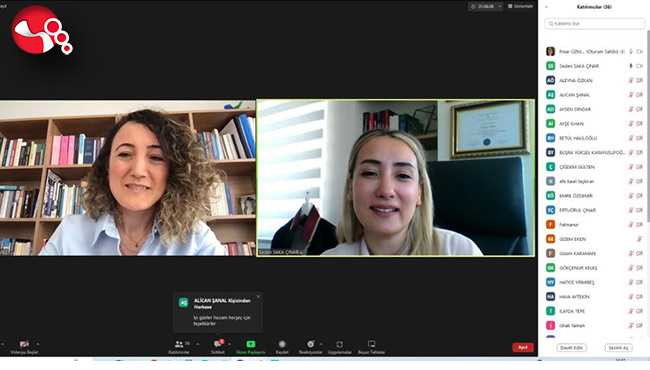This screenshot has width=650, height=370.
Task: Click the HA avatar of HAVA AYTEKİN
Action: 550,297
